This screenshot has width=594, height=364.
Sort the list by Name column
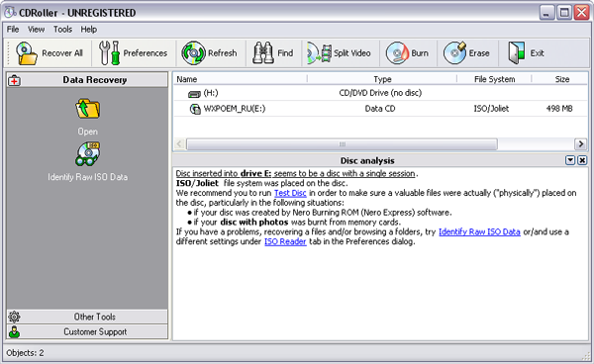coord(241,79)
